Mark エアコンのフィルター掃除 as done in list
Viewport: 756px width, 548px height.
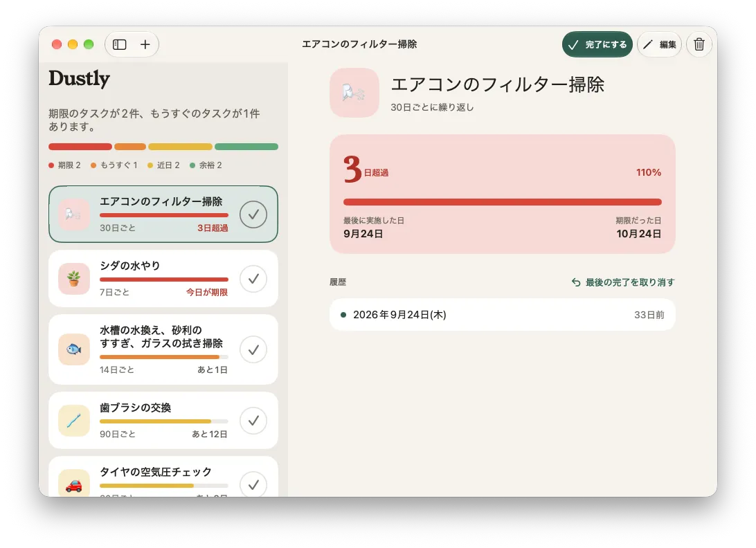(253, 214)
